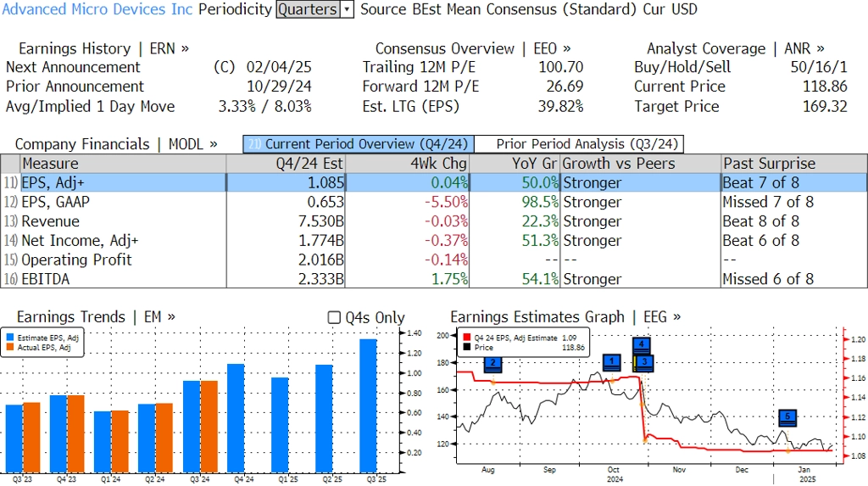
Task: Click Buy/Hold/Sell value 50/16/1
Action: [x=819, y=67]
